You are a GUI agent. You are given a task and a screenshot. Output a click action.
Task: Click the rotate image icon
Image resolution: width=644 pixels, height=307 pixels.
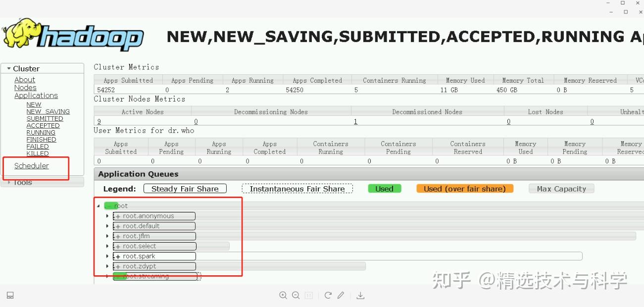click(328, 295)
